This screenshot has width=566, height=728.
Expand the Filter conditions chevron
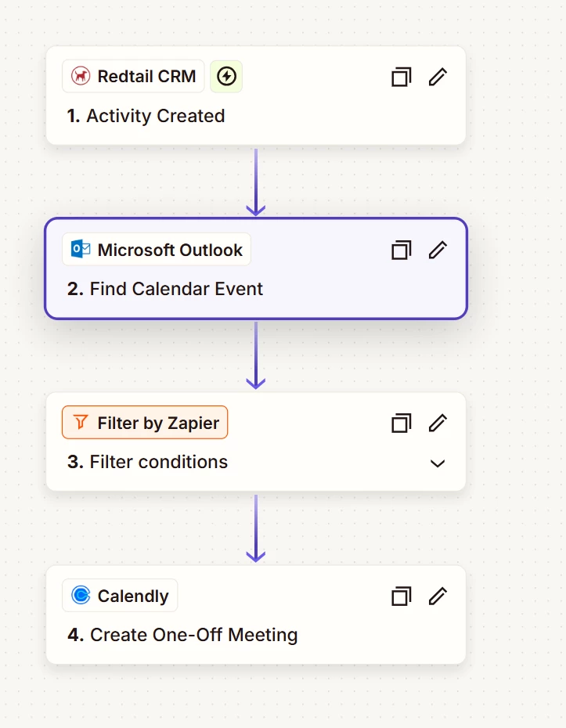click(x=438, y=463)
